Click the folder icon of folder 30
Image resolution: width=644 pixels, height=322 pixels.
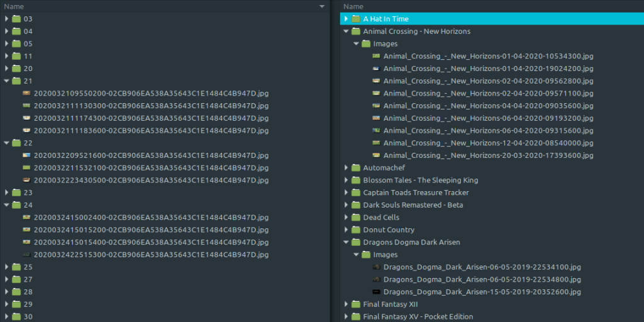tap(16, 317)
